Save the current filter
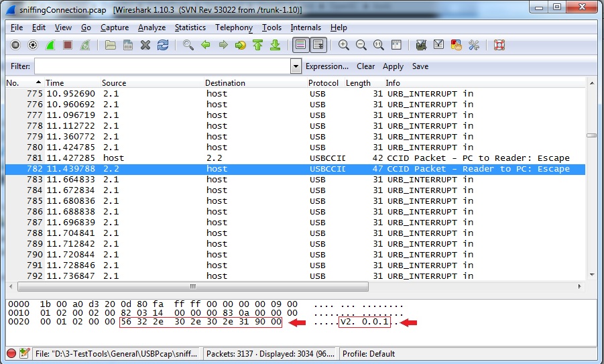 (x=420, y=66)
